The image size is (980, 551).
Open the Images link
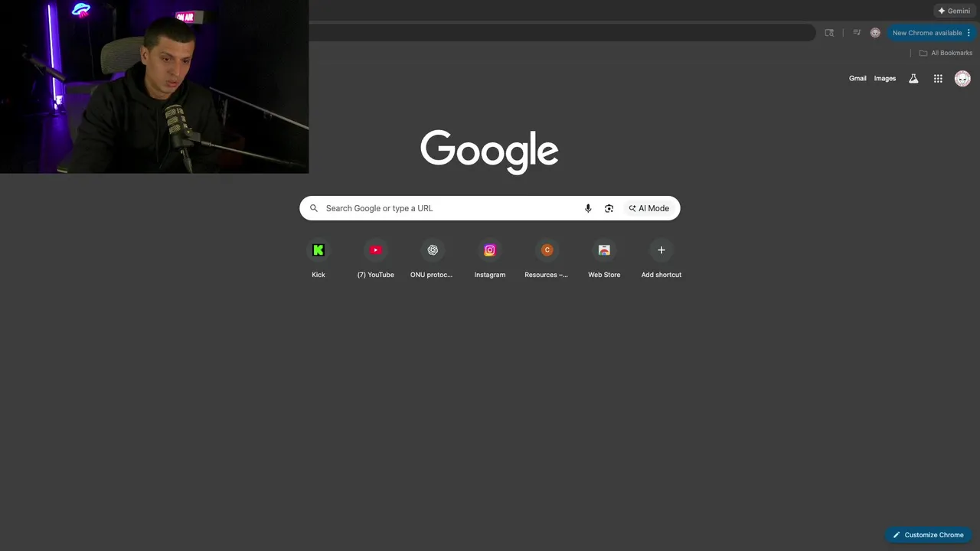coord(885,78)
